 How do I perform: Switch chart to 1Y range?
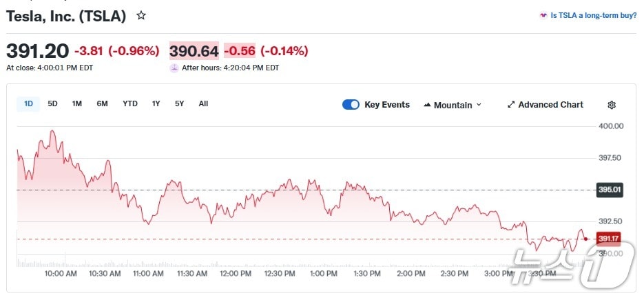(x=156, y=103)
